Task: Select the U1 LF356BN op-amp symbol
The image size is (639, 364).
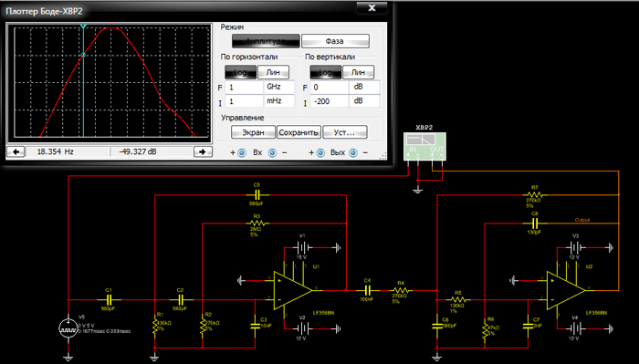Action: tap(293, 290)
